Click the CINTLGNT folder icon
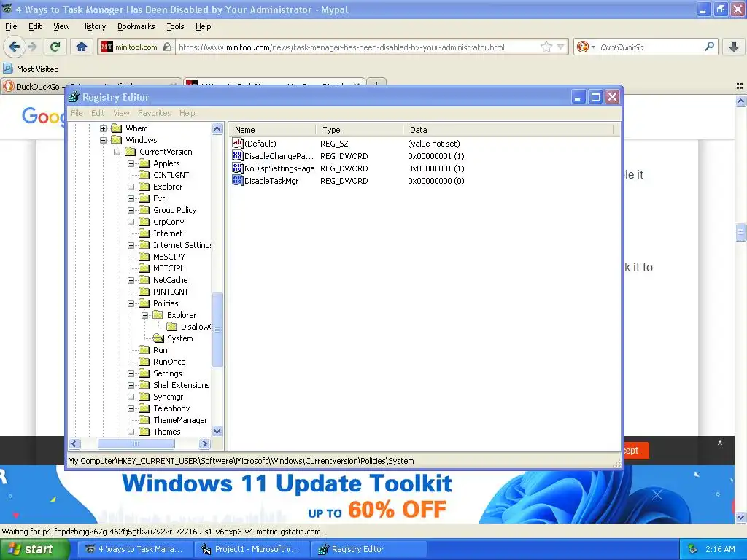This screenshot has width=747, height=560. pos(144,175)
